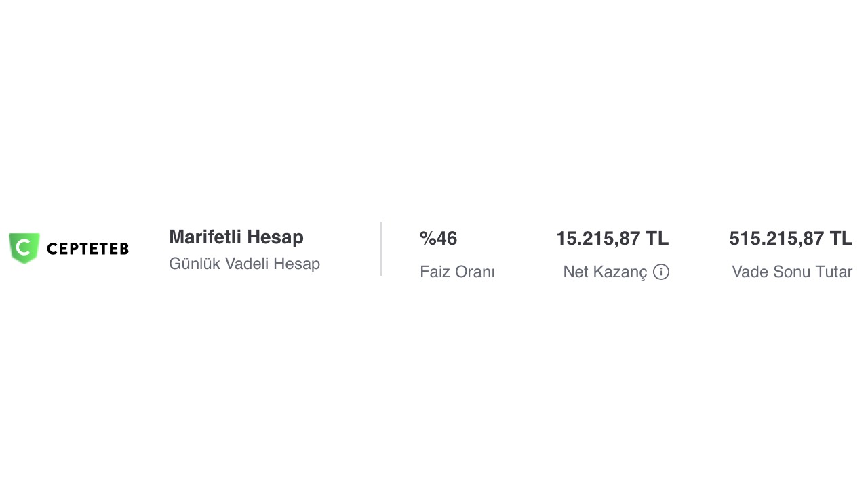Click the 15.215,87 TL net earnings amount
The height and width of the screenshot is (488, 868).
[612, 239]
